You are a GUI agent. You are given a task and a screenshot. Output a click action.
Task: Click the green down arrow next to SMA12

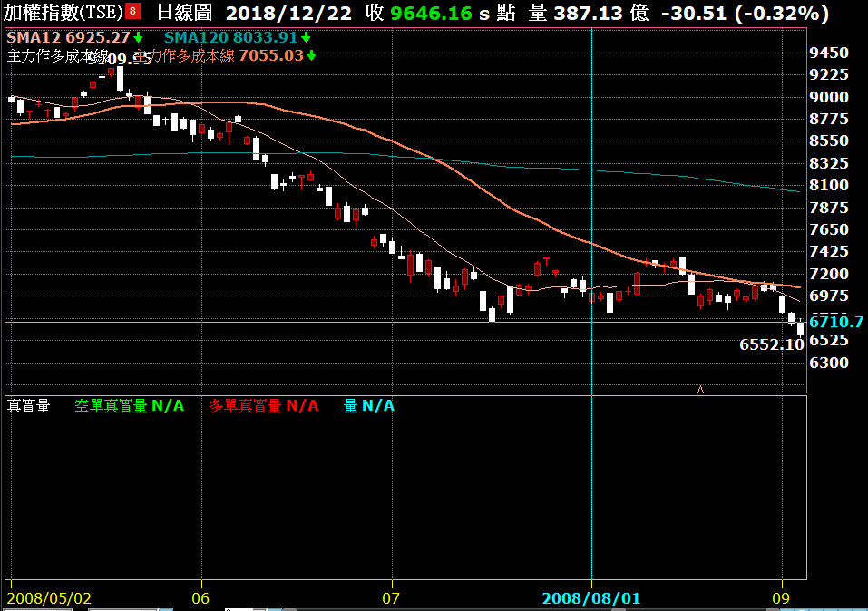(x=139, y=38)
